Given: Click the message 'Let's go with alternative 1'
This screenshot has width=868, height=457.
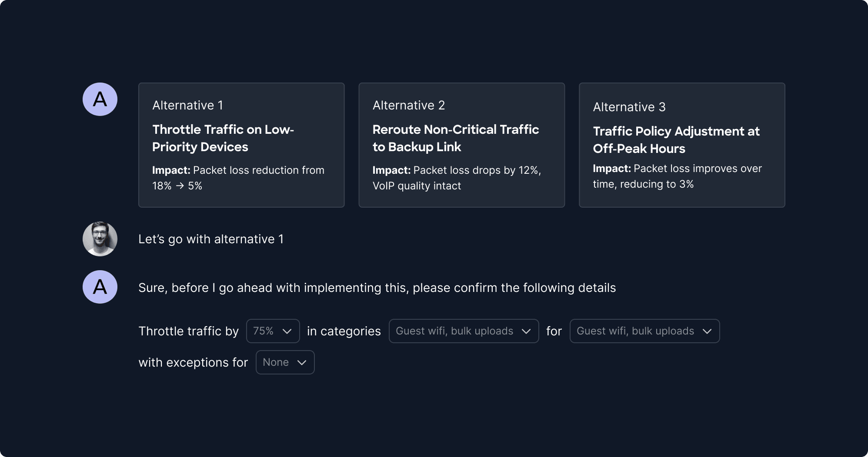Looking at the screenshot, I should pyautogui.click(x=211, y=238).
